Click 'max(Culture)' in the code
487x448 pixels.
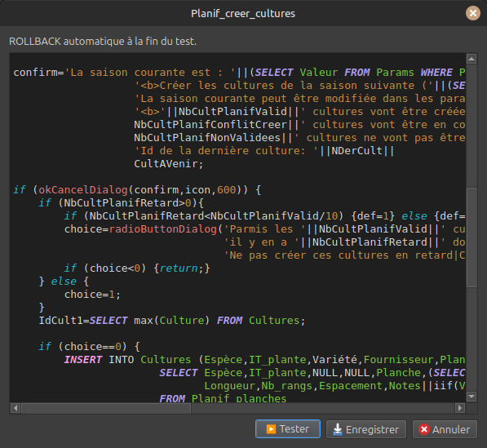[172, 321]
